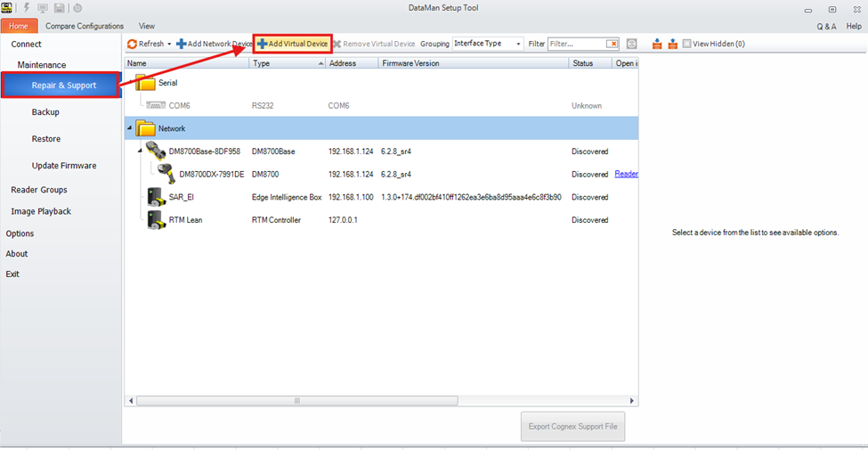The image size is (868, 450).
Task: Collapse the Network folder group
Action: point(129,128)
